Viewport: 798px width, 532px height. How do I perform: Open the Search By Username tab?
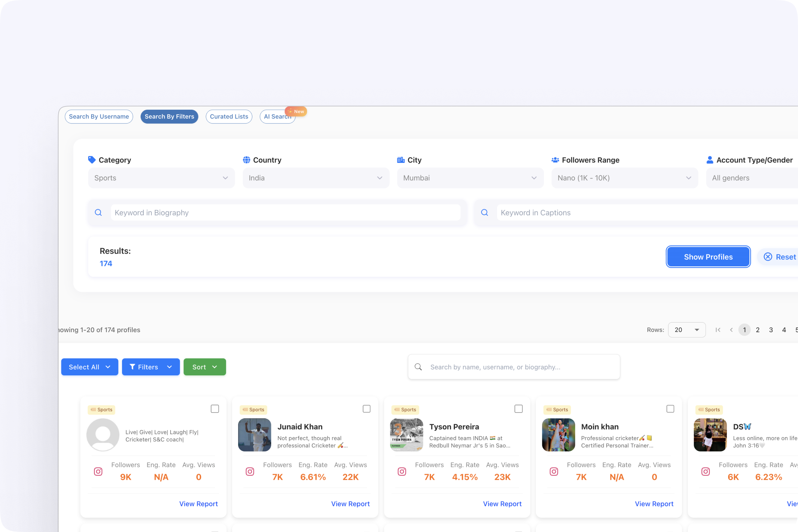point(99,116)
